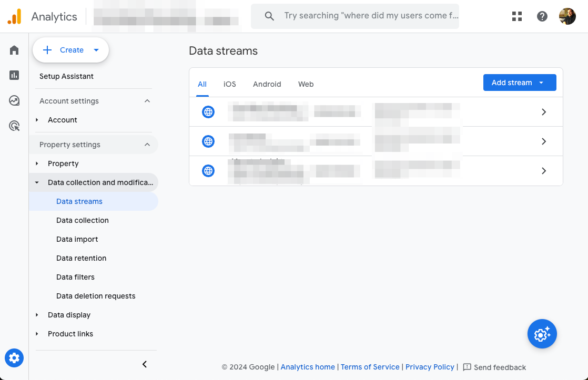Expand the Property tree item

(37, 163)
